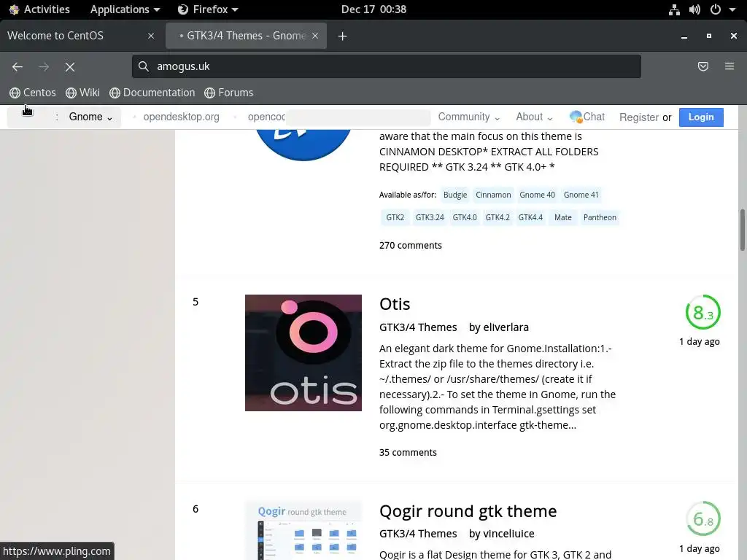Stop loading the page with X button

click(x=70, y=66)
